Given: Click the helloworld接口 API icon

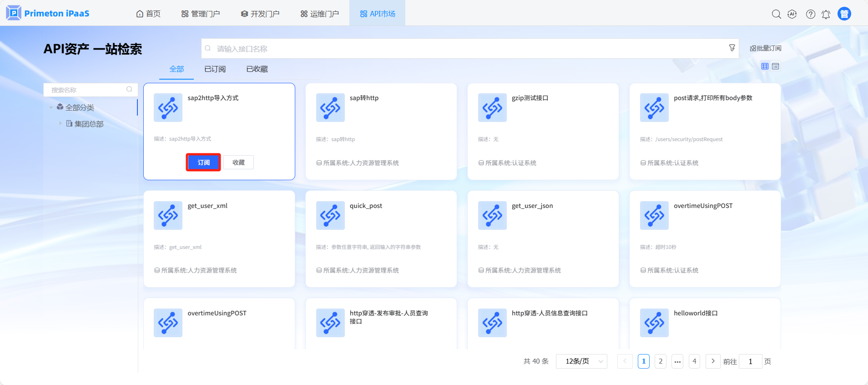Looking at the screenshot, I should point(654,323).
